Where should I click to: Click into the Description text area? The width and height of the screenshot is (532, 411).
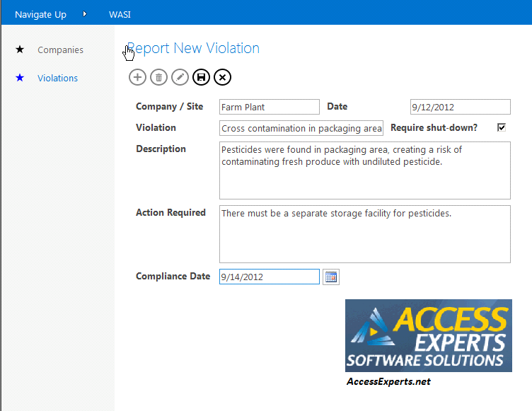364,170
